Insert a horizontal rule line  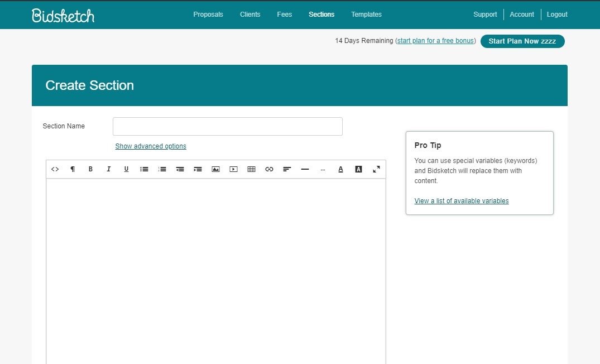tap(305, 169)
